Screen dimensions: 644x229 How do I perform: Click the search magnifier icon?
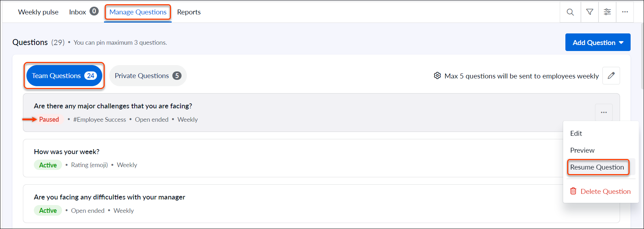pyautogui.click(x=570, y=12)
